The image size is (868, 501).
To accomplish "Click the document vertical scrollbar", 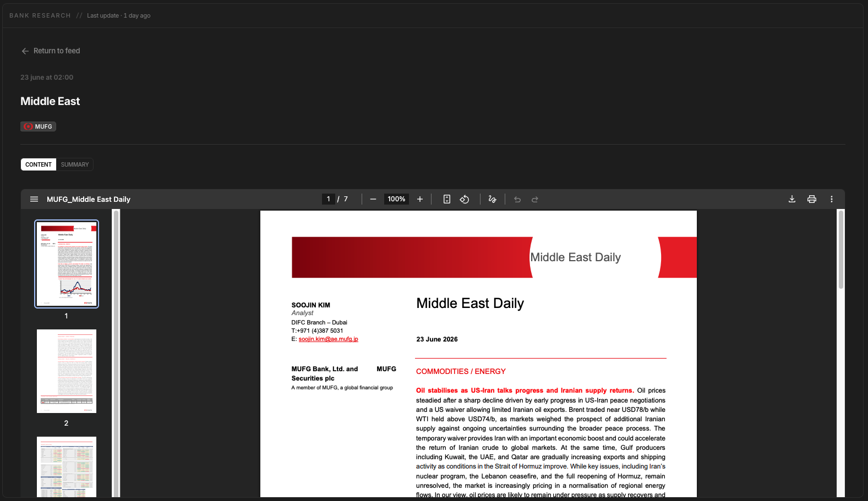I will (841, 249).
